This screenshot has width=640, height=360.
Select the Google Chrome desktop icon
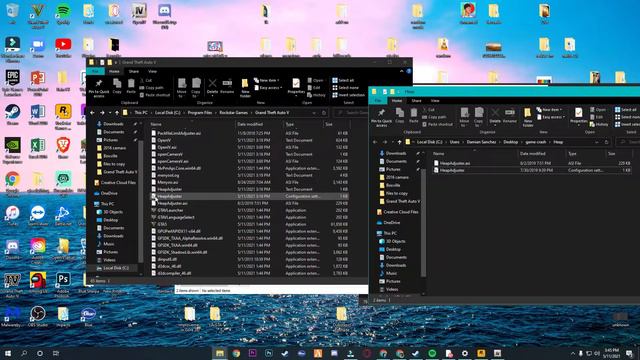tap(12, 182)
